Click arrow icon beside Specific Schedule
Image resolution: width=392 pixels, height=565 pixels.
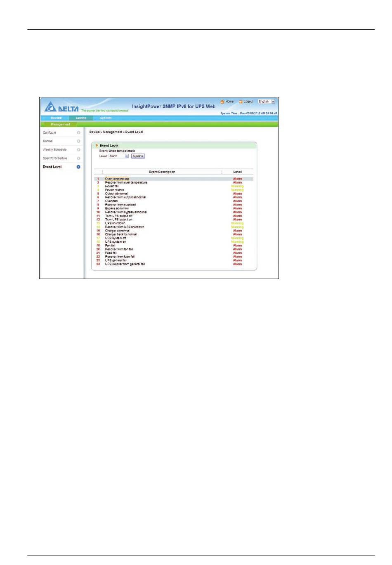pos(78,158)
